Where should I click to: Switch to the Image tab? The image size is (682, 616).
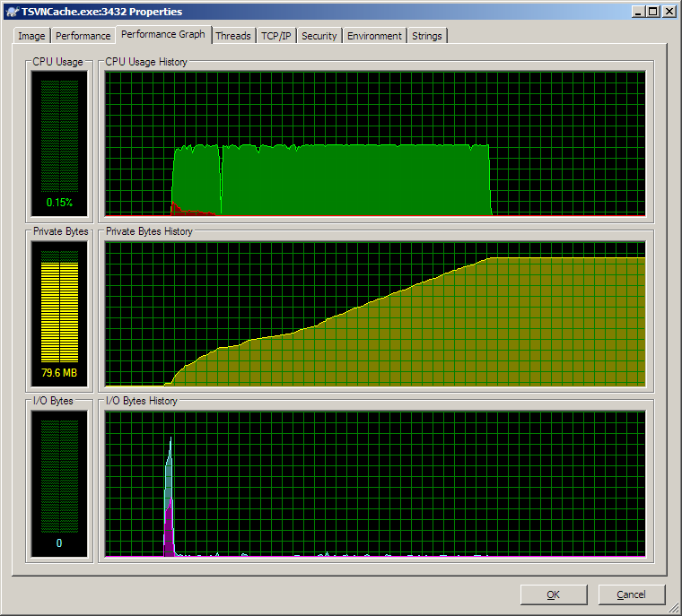click(31, 36)
